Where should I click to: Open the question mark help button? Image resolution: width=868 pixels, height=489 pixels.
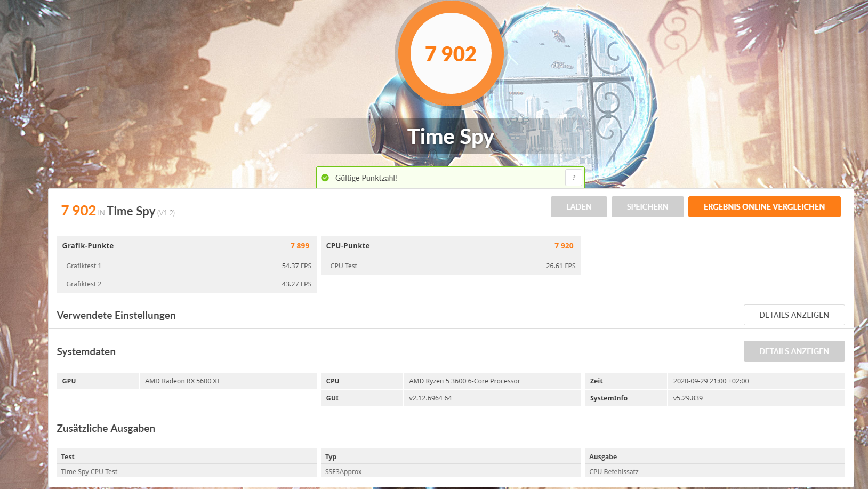pyautogui.click(x=574, y=178)
